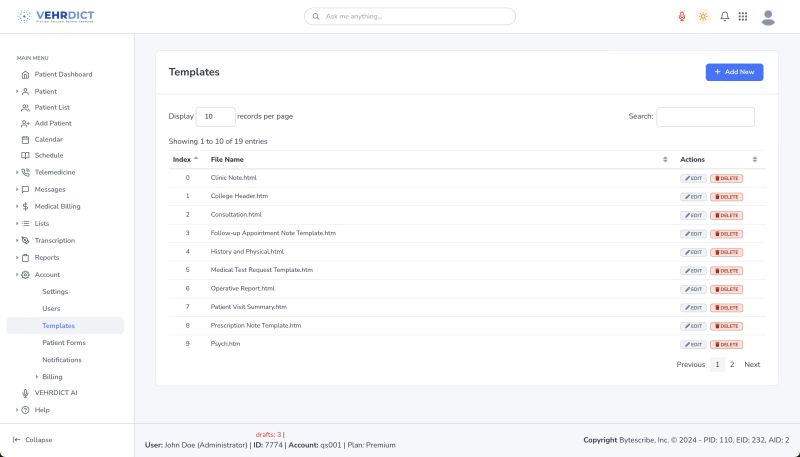Open Calendar from the sidebar
Image resolution: width=800 pixels, height=457 pixels.
pos(48,139)
